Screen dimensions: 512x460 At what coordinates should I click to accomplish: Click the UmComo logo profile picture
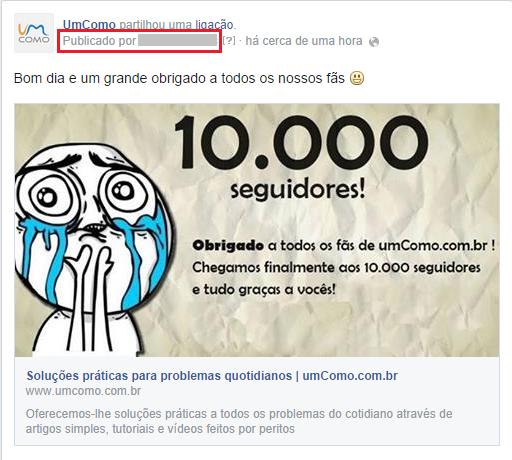point(34,33)
